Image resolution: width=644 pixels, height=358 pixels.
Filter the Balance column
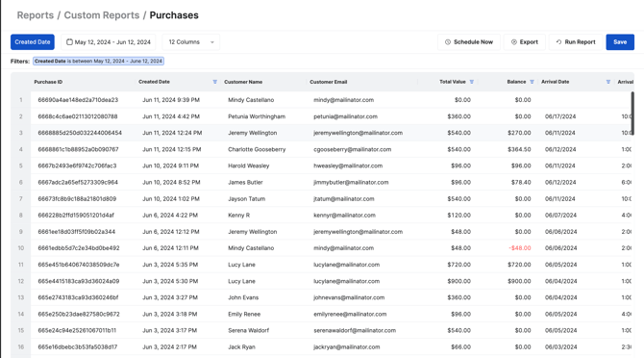(532, 82)
